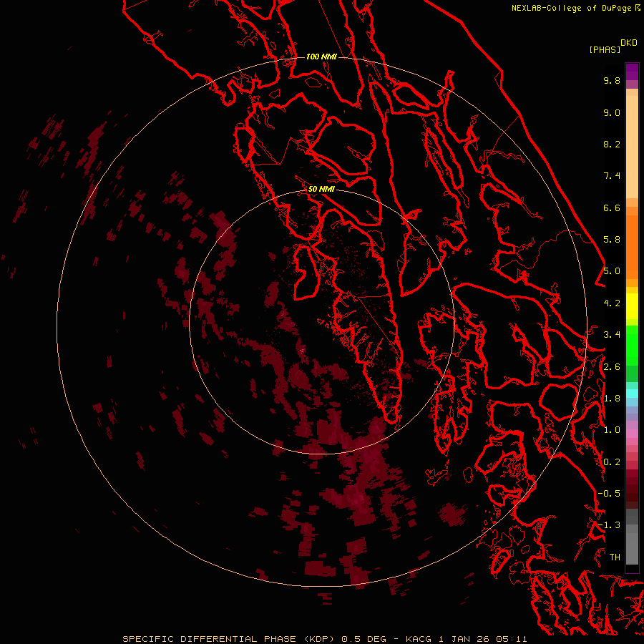Click the 8.2 legend value
Screen dimensions: 644x644
[612, 144]
